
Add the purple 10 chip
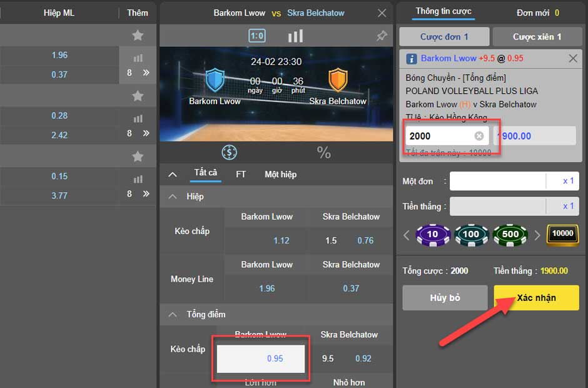tap(433, 235)
